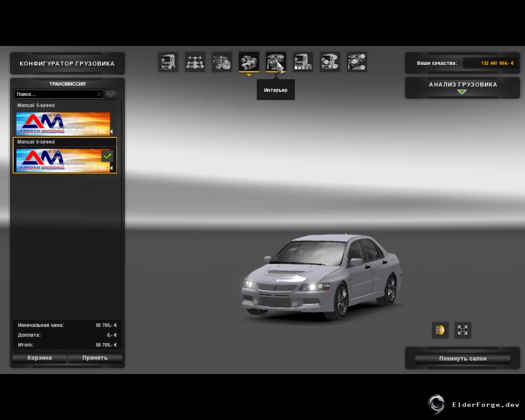
Task: Open the Корзина cart button
Action: [40, 358]
